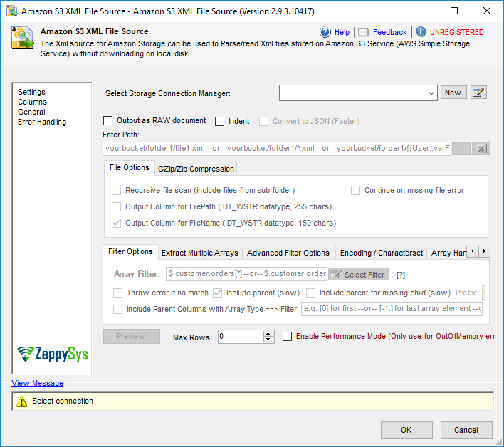504x447 pixels.
Task: Open the Storage Connection Manager dropdown
Action: 431,93
